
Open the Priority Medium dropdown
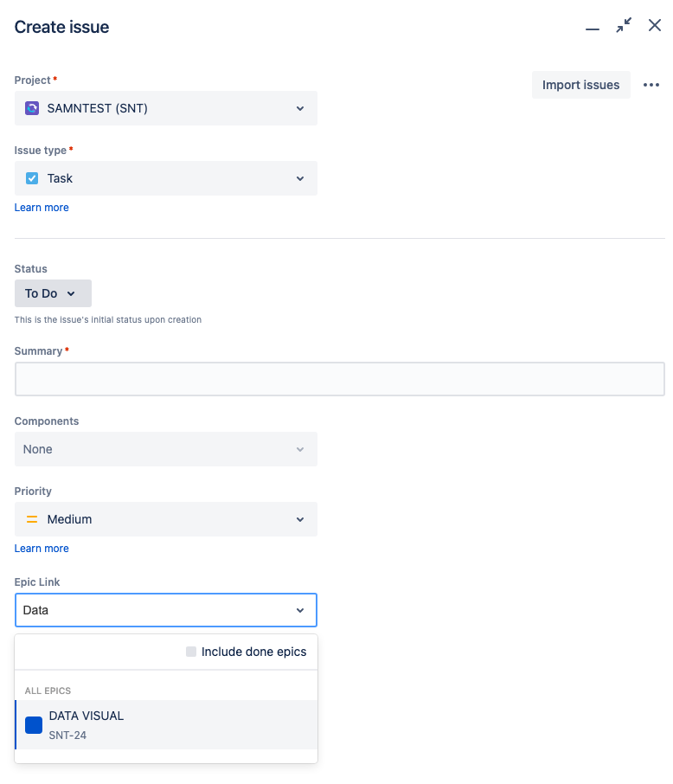tap(166, 519)
